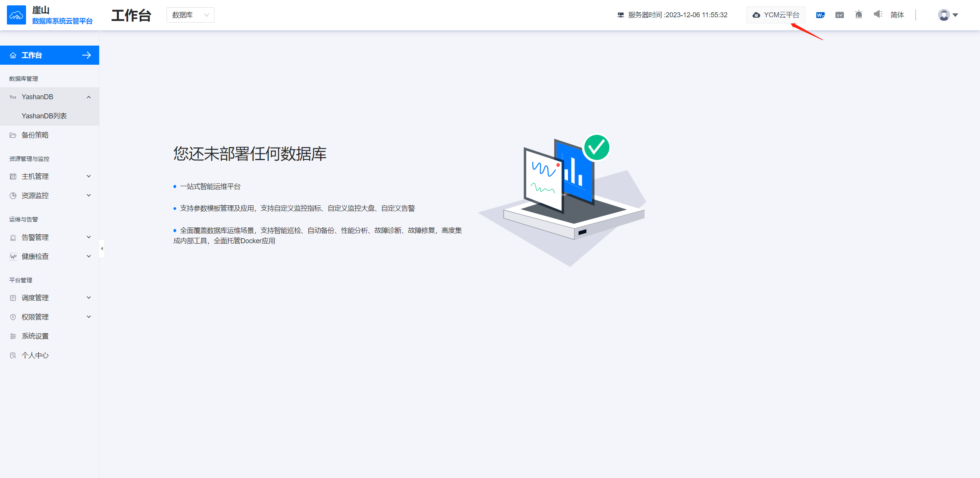Open the task checklist icon in header
Viewport: 980px width, 478px height.
tap(839, 15)
